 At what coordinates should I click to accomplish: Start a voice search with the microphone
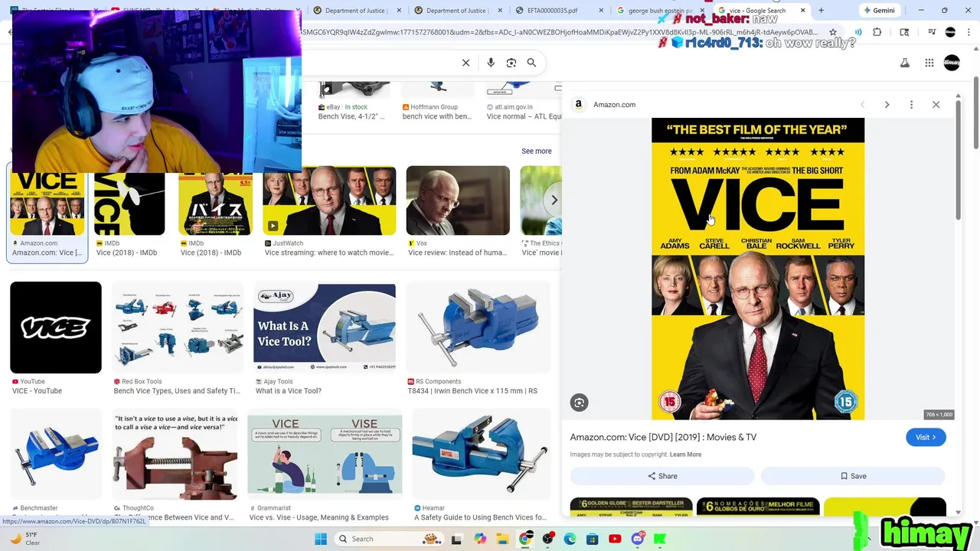click(491, 63)
